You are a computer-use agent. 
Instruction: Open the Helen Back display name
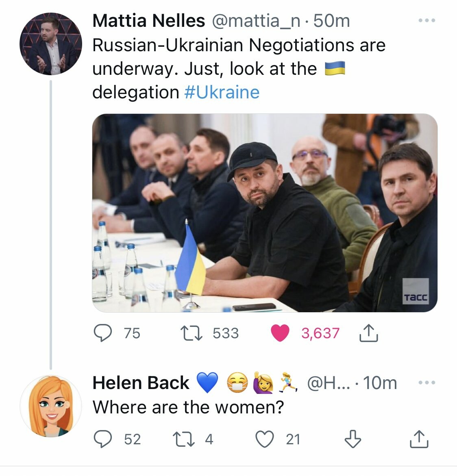[141, 383]
